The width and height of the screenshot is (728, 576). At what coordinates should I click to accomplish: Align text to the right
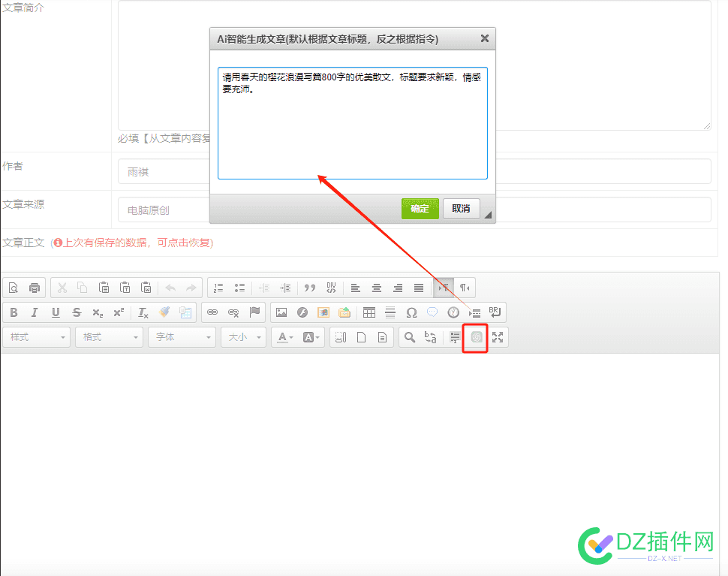[398, 288]
